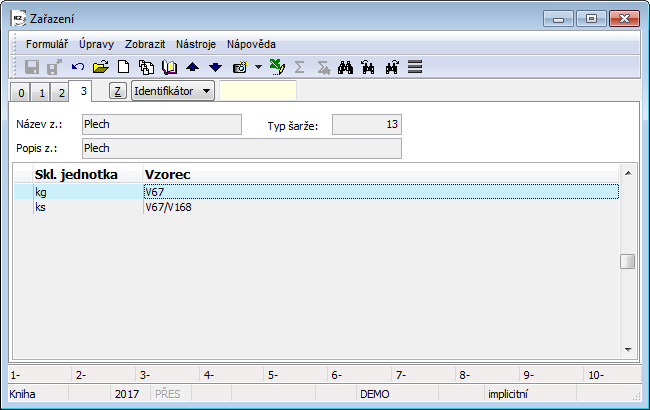Click the camera snapshot icon

(240, 67)
